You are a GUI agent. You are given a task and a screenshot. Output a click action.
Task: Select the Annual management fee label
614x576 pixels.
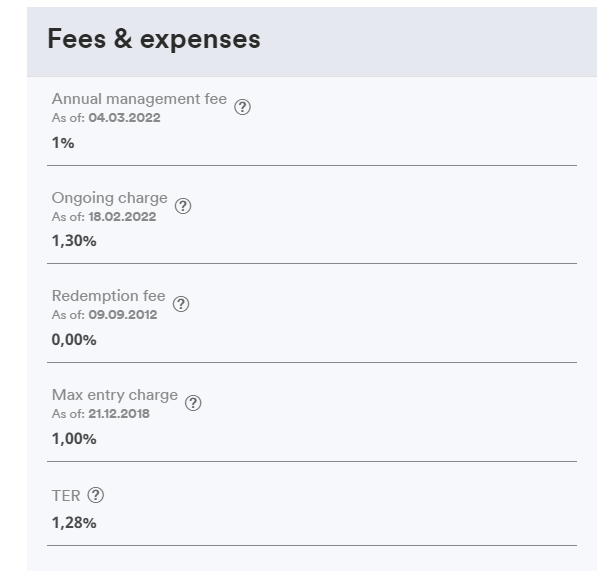click(139, 100)
